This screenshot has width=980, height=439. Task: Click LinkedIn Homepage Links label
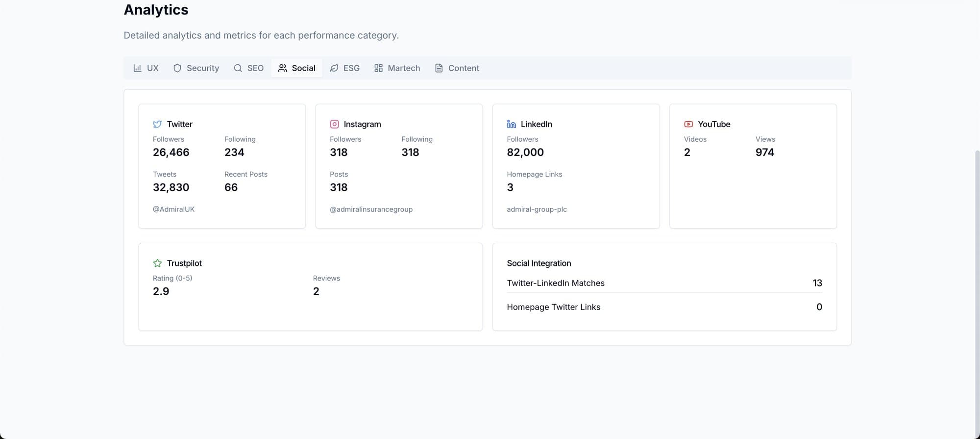(x=534, y=174)
